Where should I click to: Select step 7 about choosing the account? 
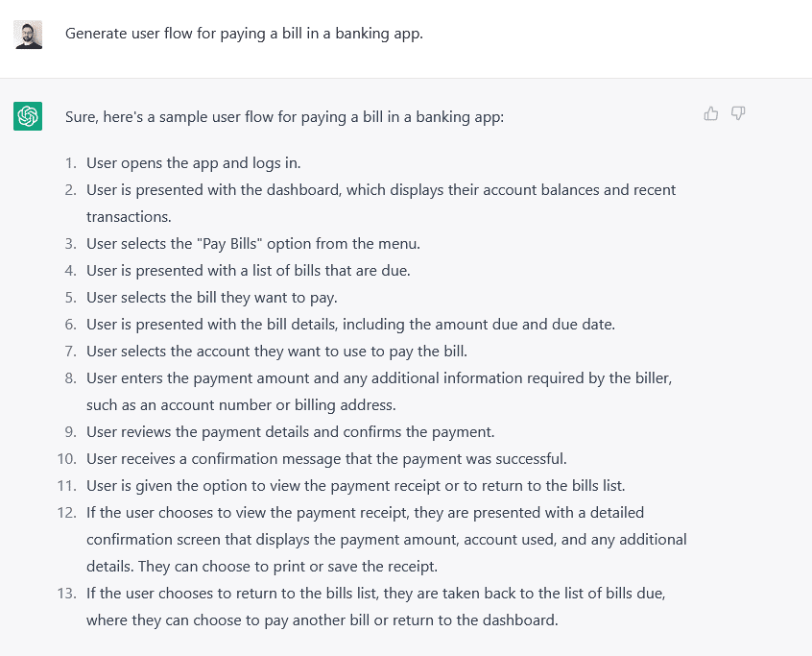[x=276, y=352]
